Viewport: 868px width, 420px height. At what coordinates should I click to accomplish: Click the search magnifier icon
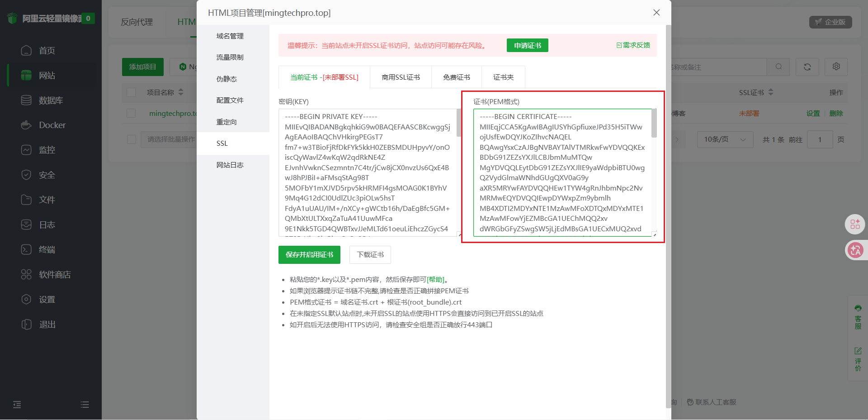tap(778, 67)
